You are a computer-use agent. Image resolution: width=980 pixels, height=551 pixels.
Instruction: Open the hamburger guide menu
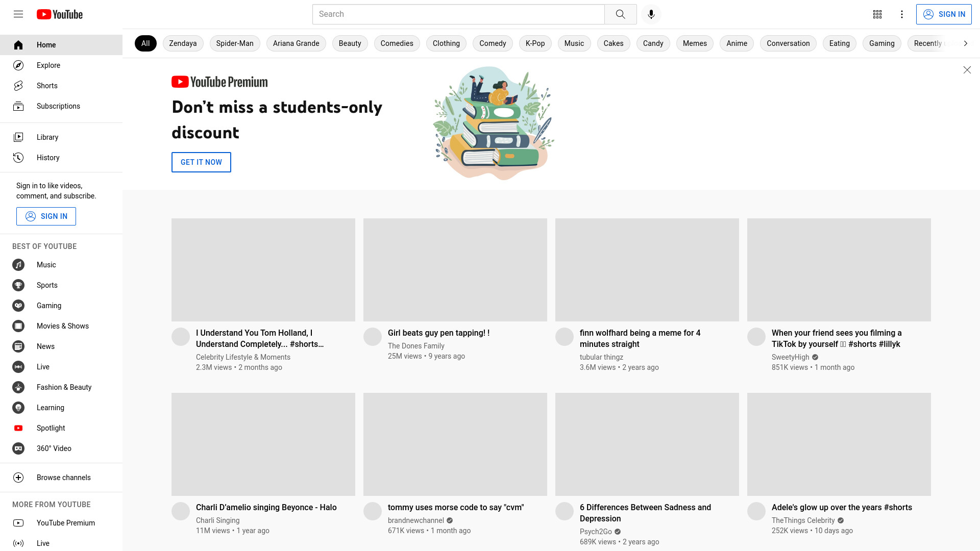pos(18,14)
